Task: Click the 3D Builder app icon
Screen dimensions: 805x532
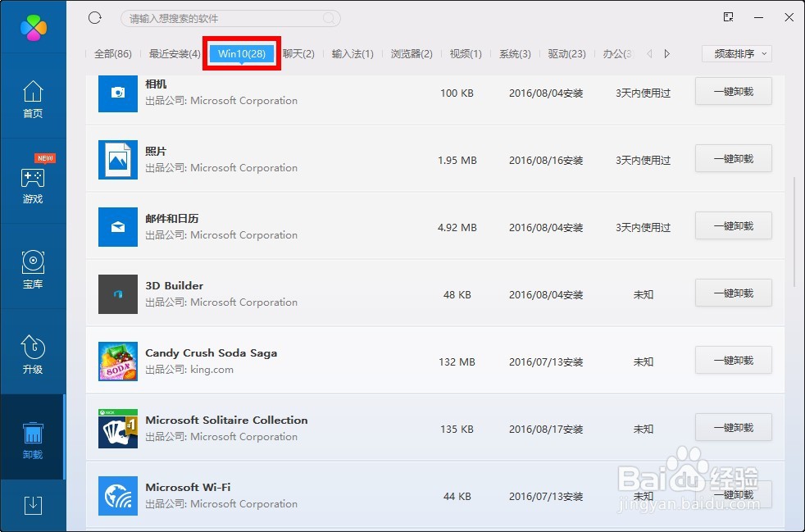Action: pos(118,294)
